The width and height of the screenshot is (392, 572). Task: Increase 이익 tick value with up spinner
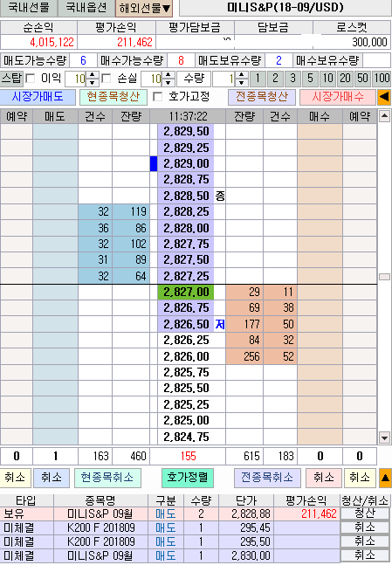(93, 75)
